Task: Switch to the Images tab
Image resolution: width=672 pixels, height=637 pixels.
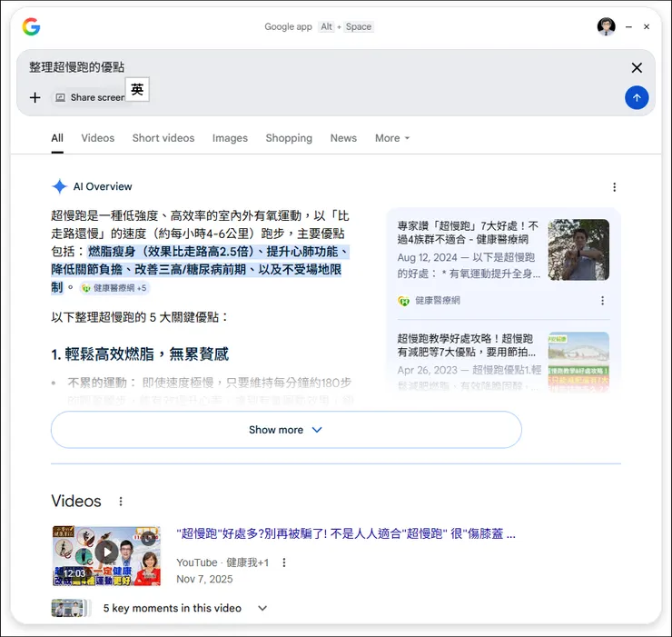Action: (230, 138)
